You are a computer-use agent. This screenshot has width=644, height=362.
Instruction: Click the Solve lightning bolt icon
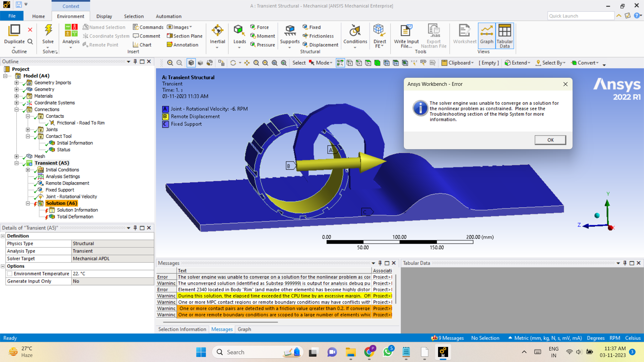pos(48,30)
